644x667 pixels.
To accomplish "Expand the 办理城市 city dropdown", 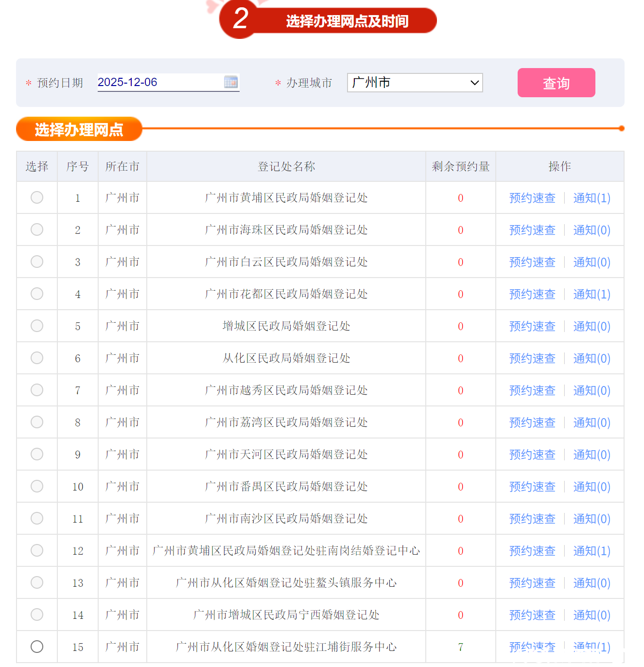I will 415,83.
